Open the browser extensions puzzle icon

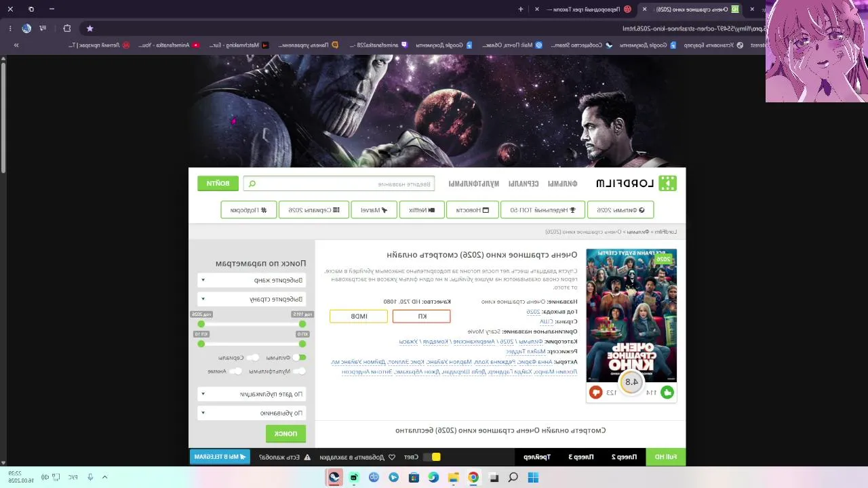67,28
